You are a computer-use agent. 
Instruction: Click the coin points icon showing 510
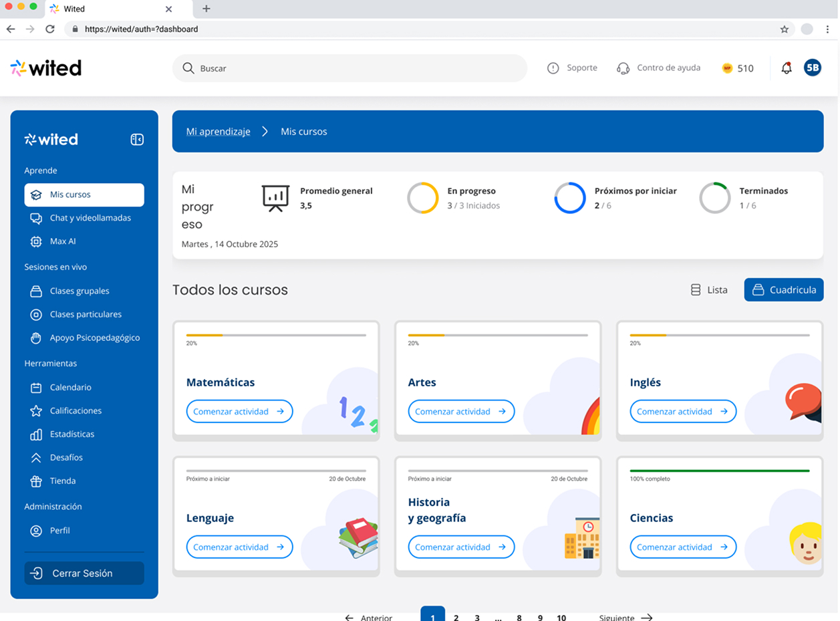click(727, 68)
